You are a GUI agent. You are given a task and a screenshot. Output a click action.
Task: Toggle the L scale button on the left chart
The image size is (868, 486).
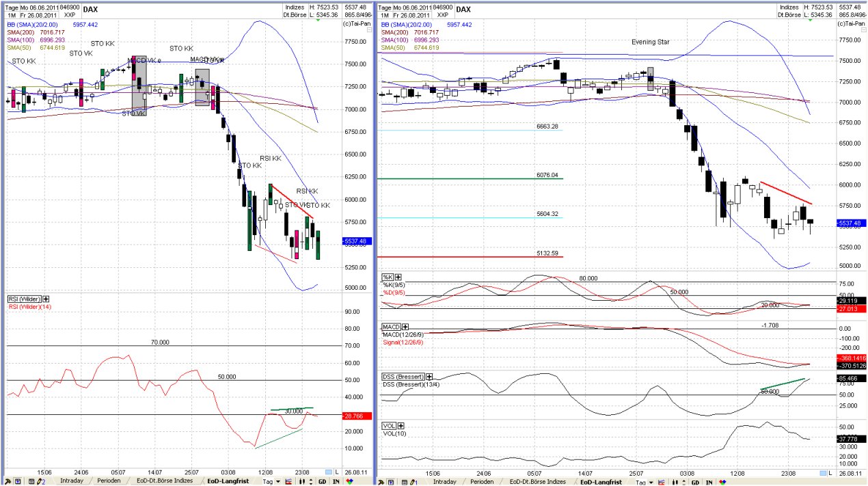pyautogui.click(x=336, y=472)
